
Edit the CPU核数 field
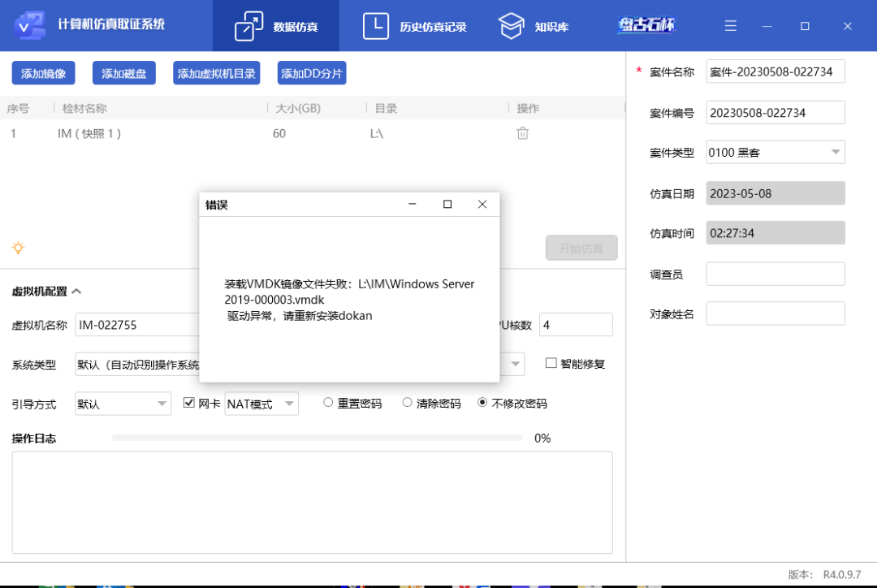(576, 325)
